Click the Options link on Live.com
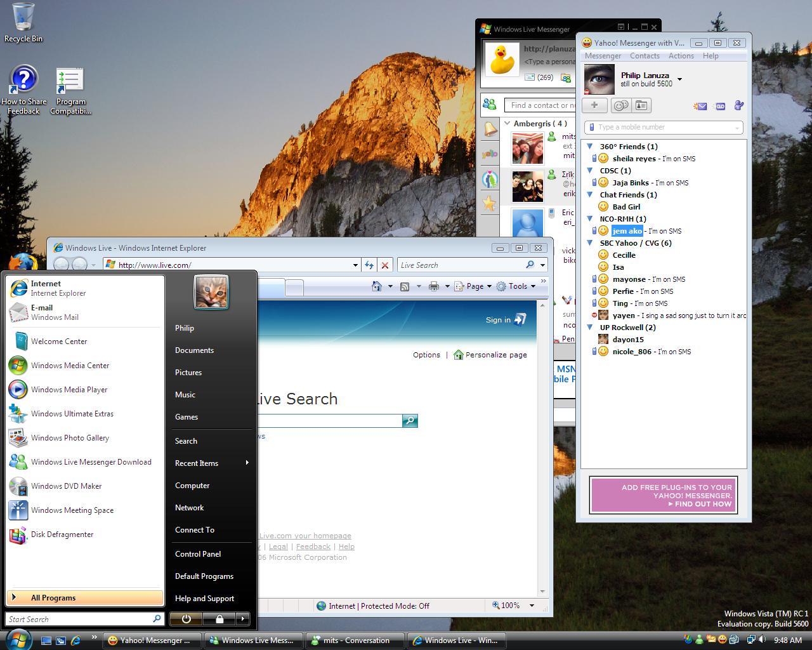The image size is (812, 650). click(x=426, y=355)
